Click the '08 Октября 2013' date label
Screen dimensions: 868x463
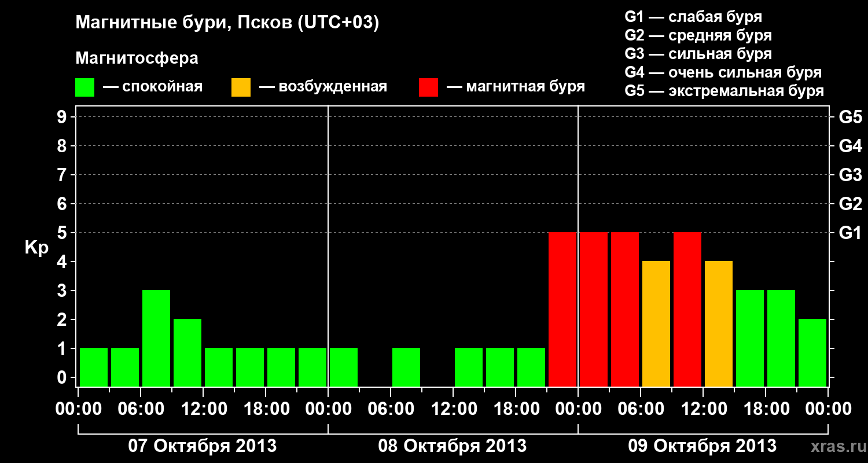click(452, 446)
